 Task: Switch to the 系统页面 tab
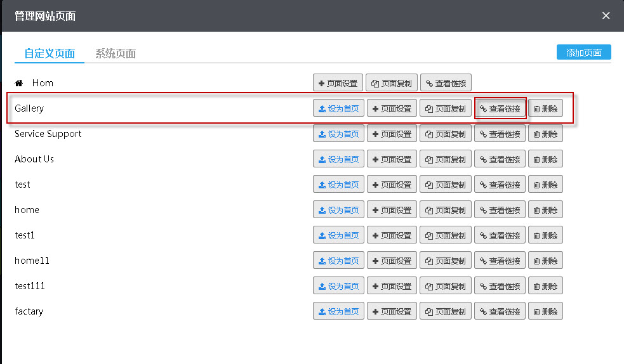click(x=116, y=53)
